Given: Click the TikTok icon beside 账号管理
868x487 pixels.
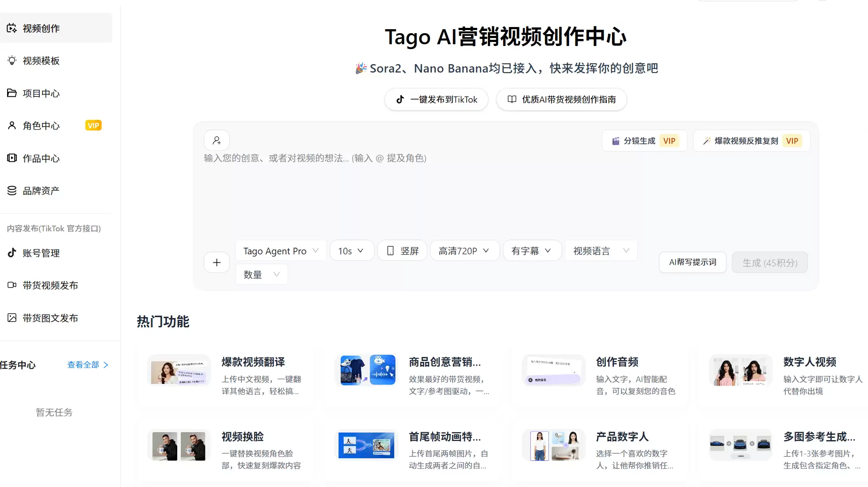Looking at the screenshot, I should [12, 253].
